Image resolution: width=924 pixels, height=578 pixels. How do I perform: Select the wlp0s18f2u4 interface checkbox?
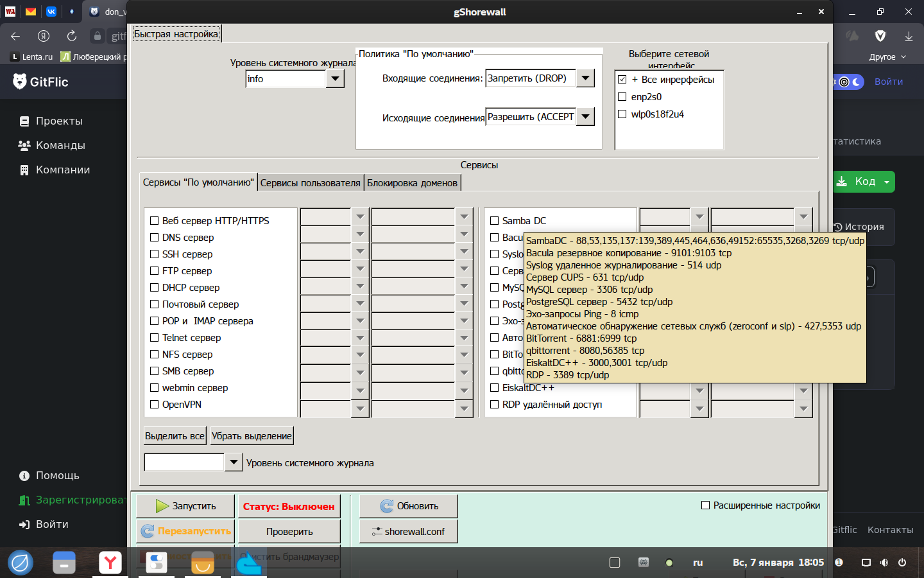(622, 114)
